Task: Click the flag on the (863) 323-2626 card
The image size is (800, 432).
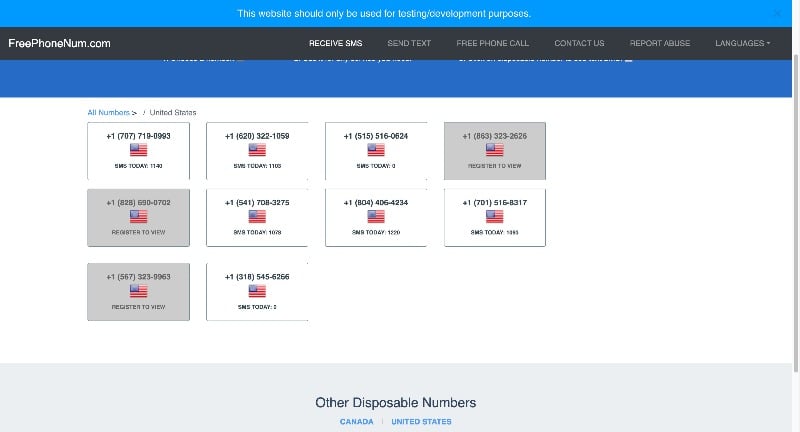Action: click(495, 150)
